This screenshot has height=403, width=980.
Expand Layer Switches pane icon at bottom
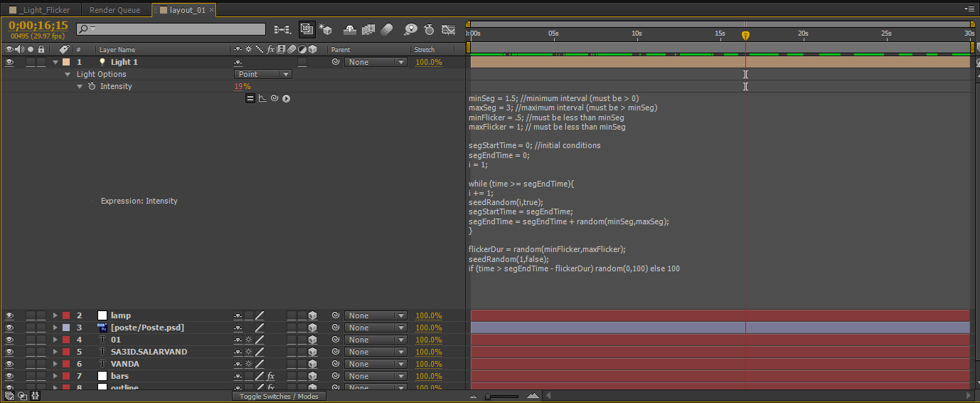(x=9, y=396)
